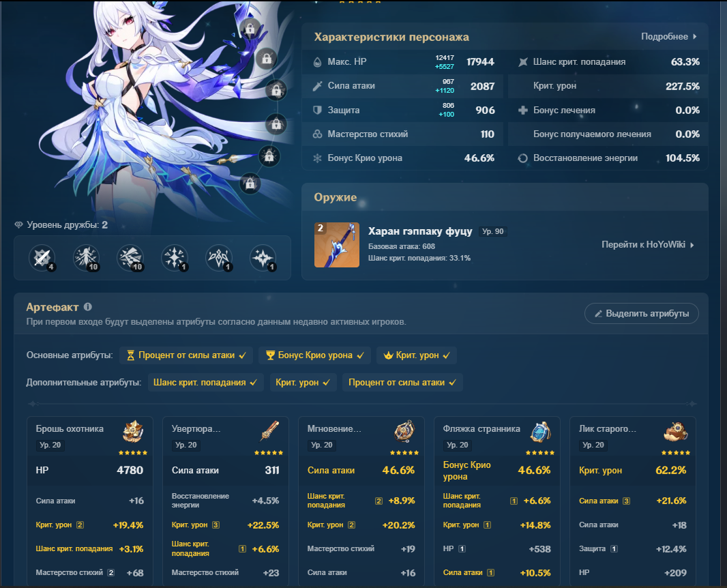Click the bottom locked constellation icon
The width and height of the screenshot is (727, 588).
250,184
